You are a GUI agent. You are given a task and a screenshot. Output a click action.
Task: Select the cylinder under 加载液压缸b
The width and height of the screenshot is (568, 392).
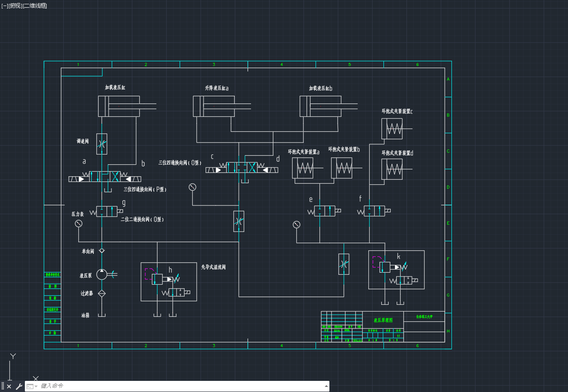click(x=329, y=106)
